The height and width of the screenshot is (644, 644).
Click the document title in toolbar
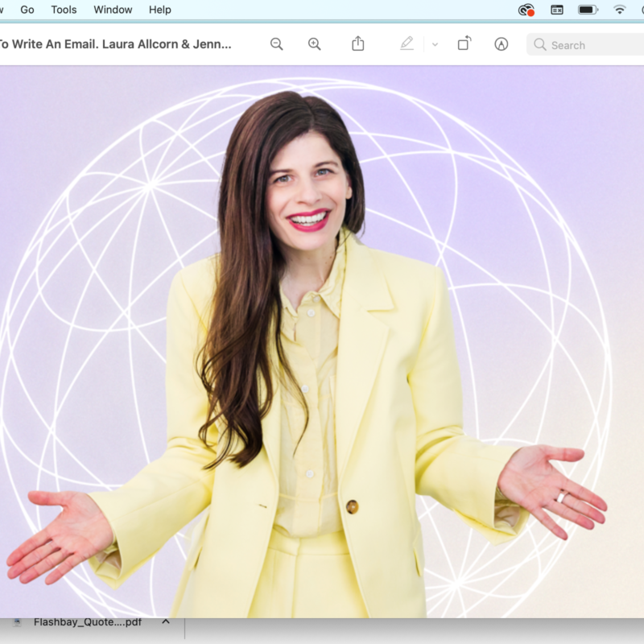(115, 44)
